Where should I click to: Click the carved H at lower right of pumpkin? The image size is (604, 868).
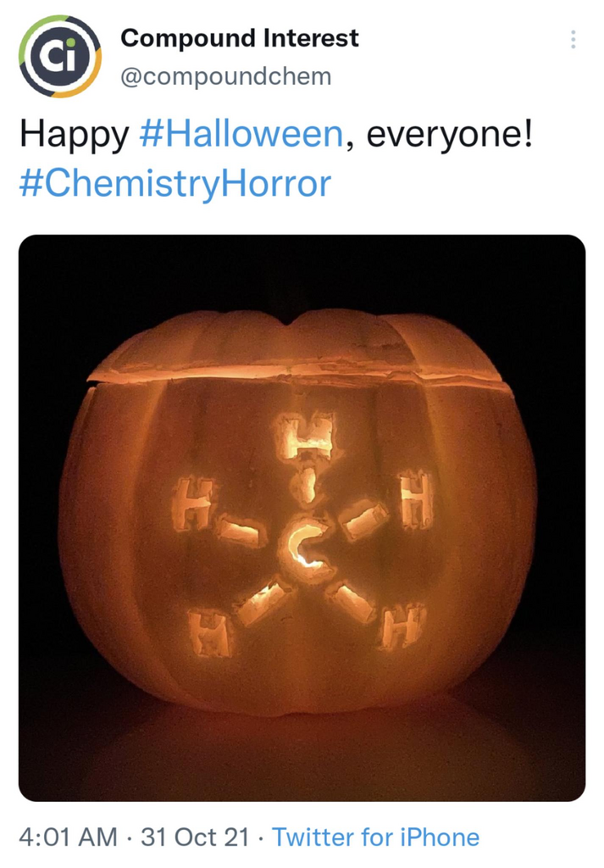click(x=401, y=626)
